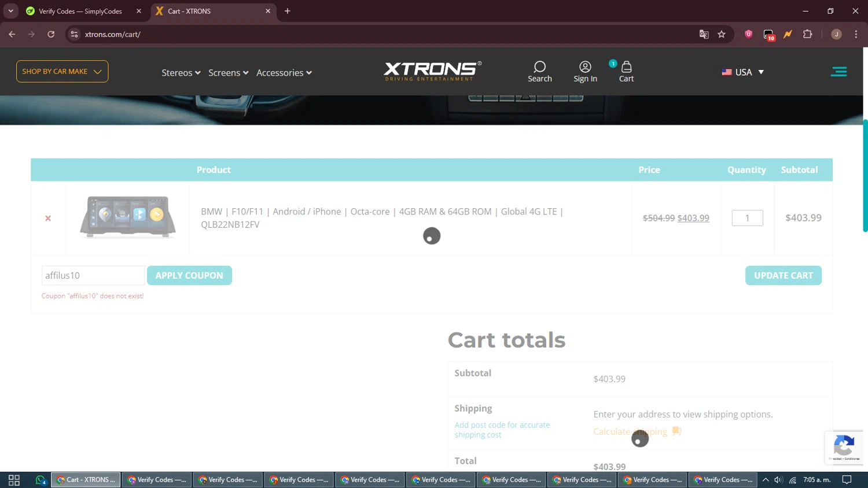Open the tab search dropdown arrow
The image size is (868, 488).
point(10,11)
